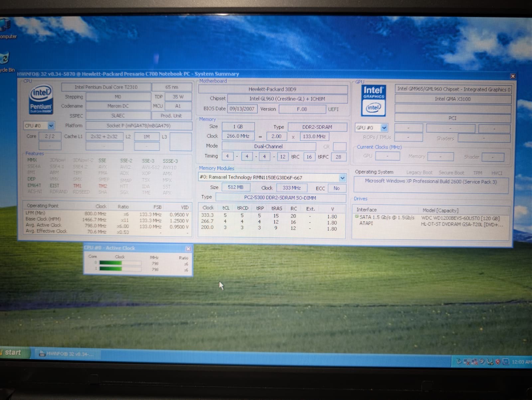The width and height of the screenshot is (532, 400).
Task: Click the SATA drive status indicator icon
Action: [x=357, y=217]
